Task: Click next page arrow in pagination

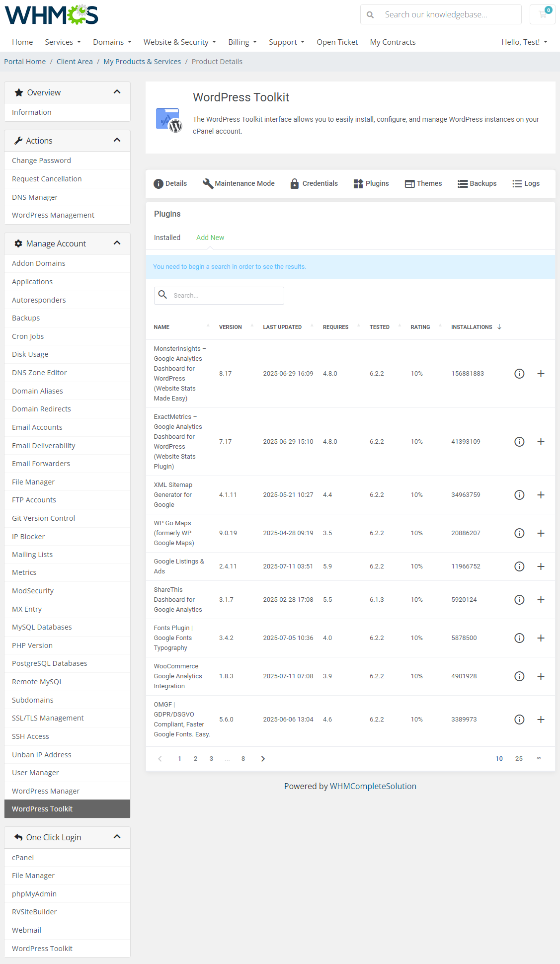Action: (263, 759)
